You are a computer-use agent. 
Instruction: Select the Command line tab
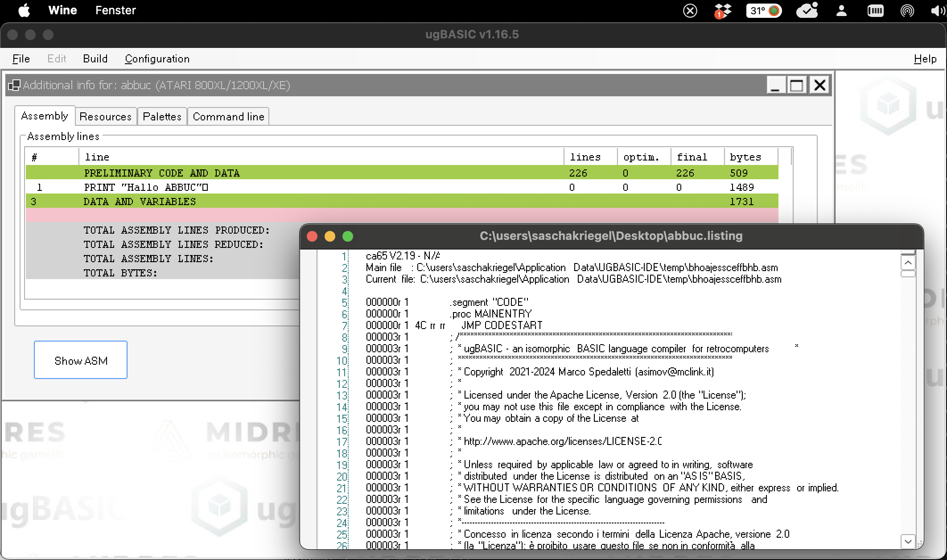pyautogui.click(x=228, y=117)
